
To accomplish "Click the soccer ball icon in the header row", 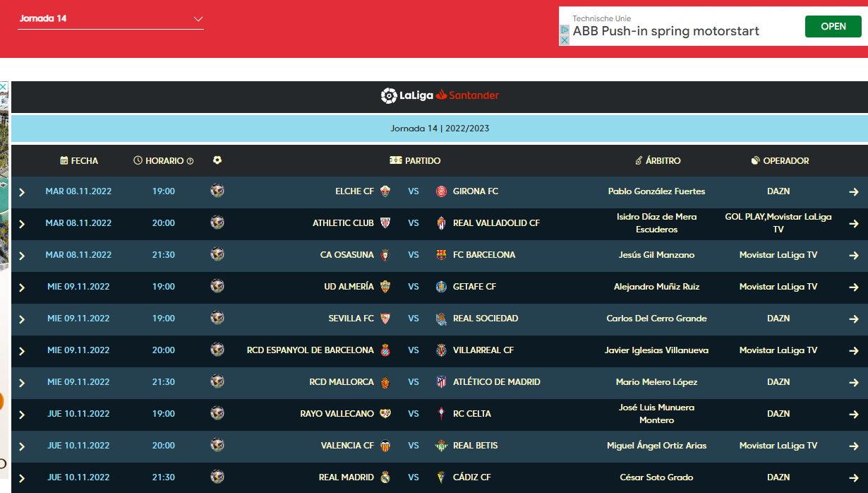I will (x=217, y=160).
